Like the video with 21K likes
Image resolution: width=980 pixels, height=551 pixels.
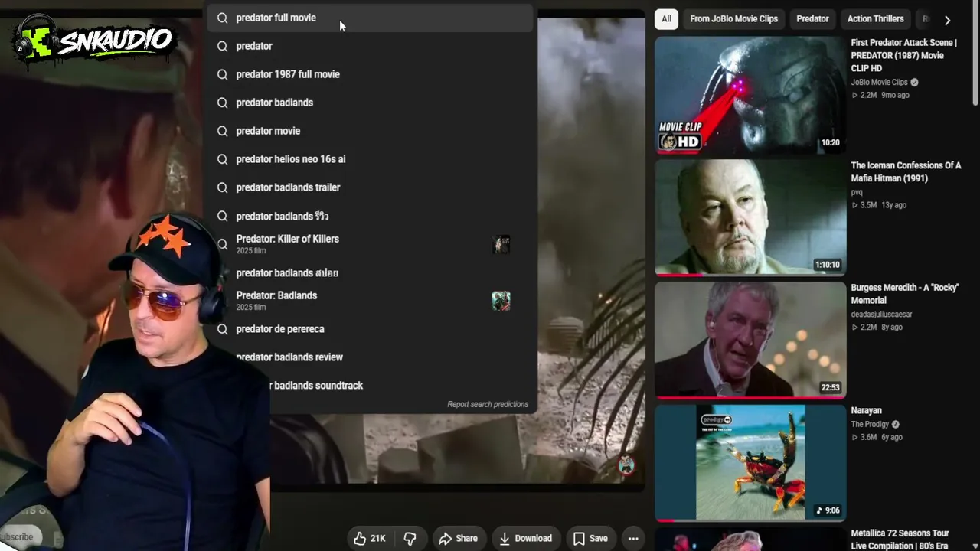tap(369, 539)
